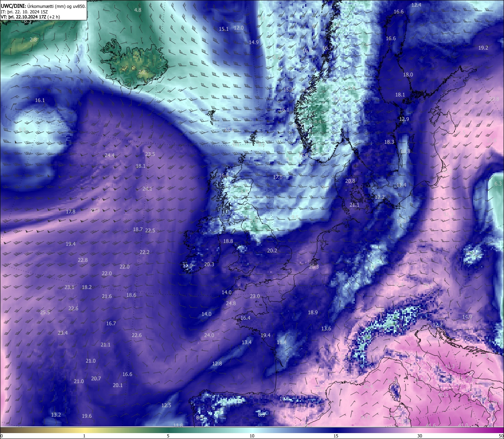Click the legend tick label "50" on the color scale
Viewport: 504px width, 439px height.
[x=501, y=436]
